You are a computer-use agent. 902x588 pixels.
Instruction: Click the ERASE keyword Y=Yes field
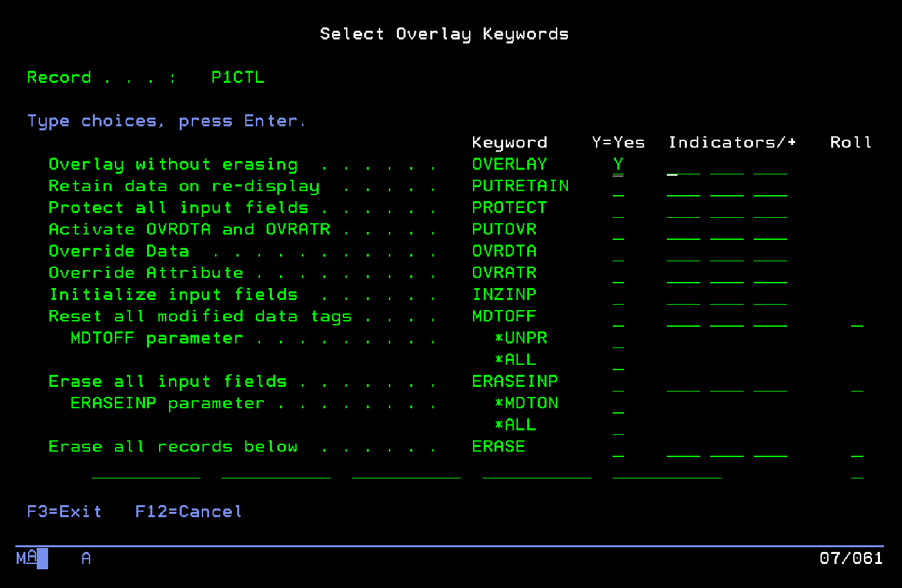tap(618, 447)
